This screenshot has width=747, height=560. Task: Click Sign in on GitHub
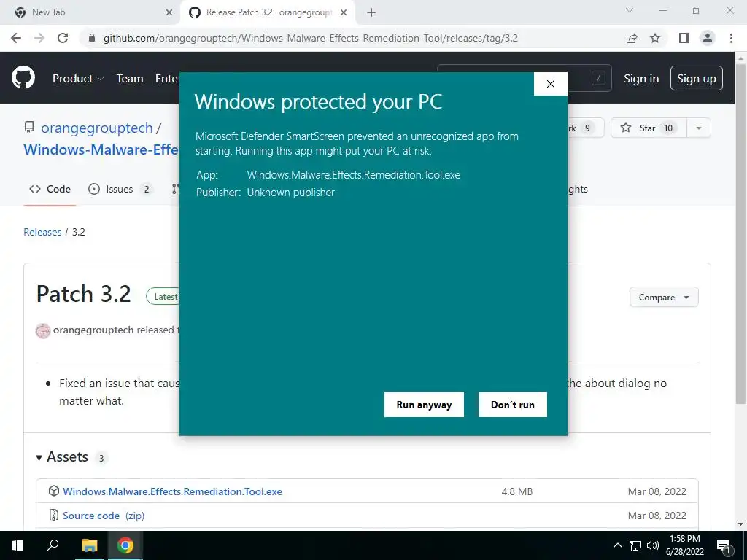[x=641, y=79]
